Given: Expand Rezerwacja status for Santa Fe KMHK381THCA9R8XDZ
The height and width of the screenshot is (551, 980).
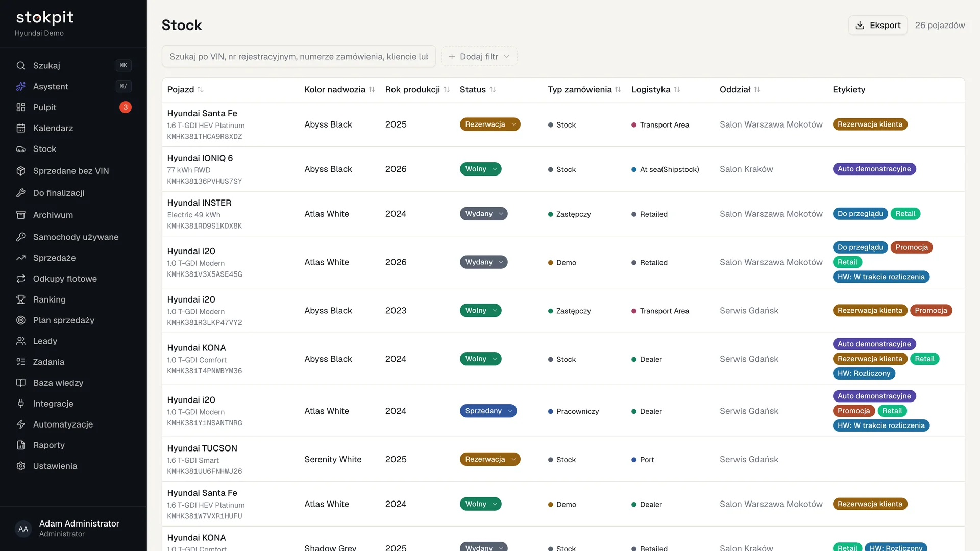Looking at the screenshot, I should 490,124.
